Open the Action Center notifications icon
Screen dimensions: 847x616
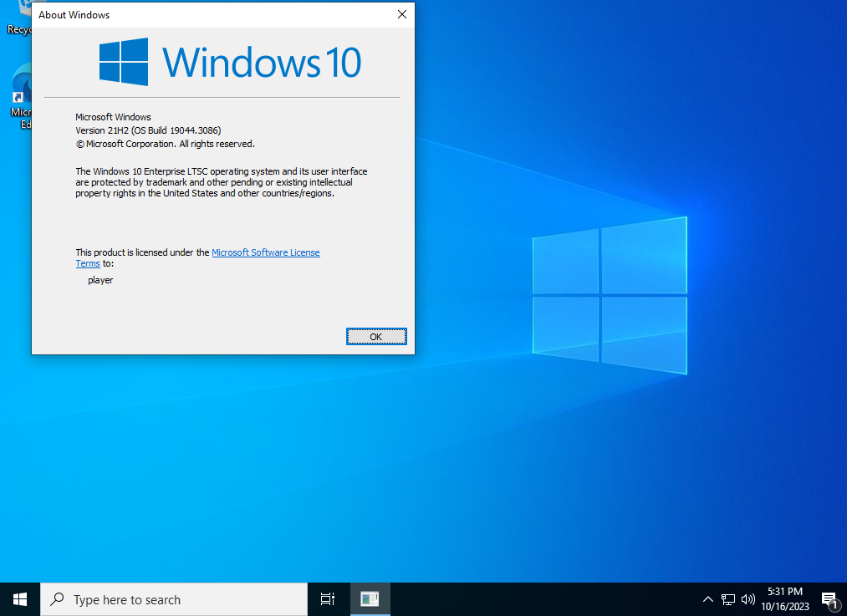point(829,599)
